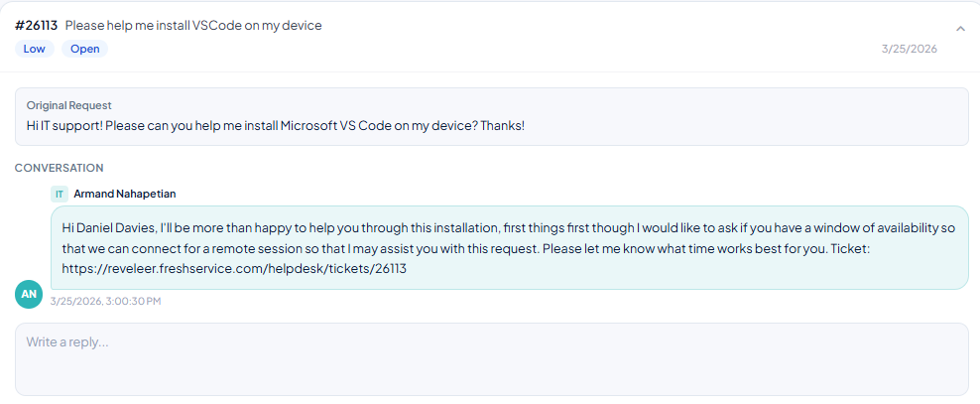The height and width of the screenshot is (404, 980).
Task: Click the IT role badge icon
Action: [x=60, y=194]
